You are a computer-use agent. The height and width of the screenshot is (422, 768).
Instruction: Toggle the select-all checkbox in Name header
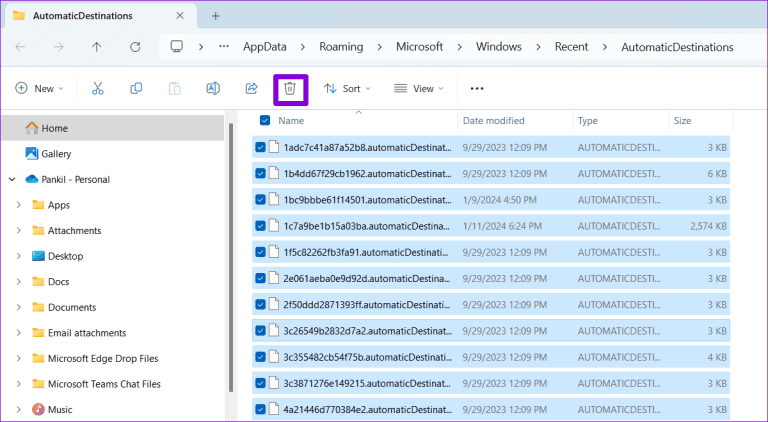pyautogui.click(x=265, y=120)
